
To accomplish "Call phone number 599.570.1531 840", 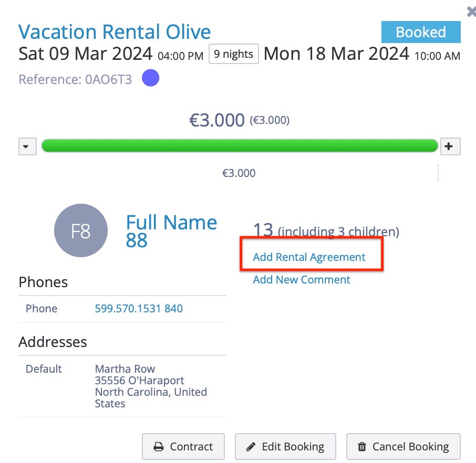I will [x=139, y=309].
